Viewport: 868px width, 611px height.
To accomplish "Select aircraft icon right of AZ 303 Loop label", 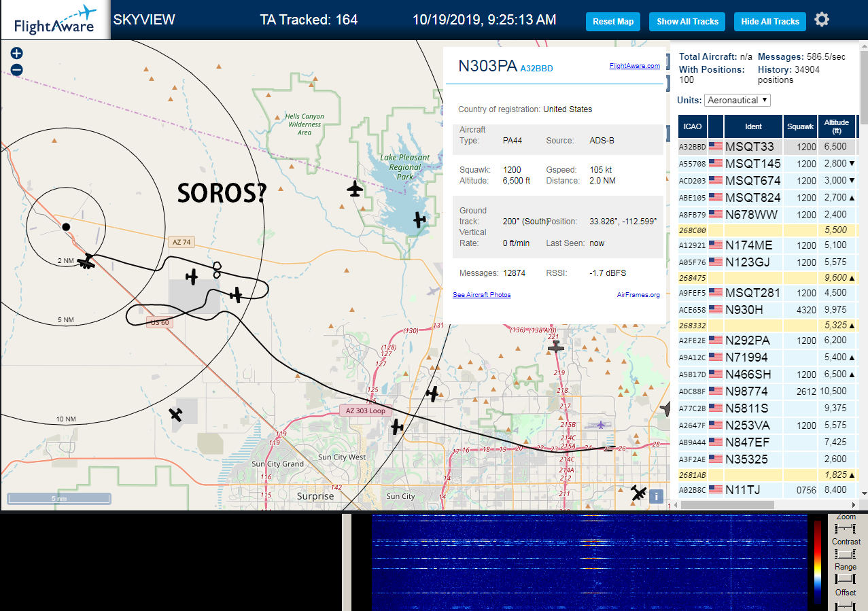I will 398,427.
